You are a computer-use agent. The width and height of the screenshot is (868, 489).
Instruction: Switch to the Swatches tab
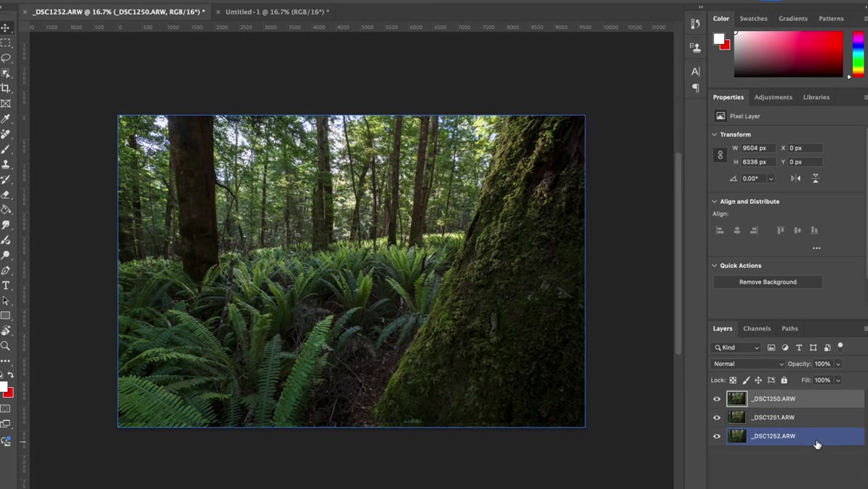pos(754,18)
